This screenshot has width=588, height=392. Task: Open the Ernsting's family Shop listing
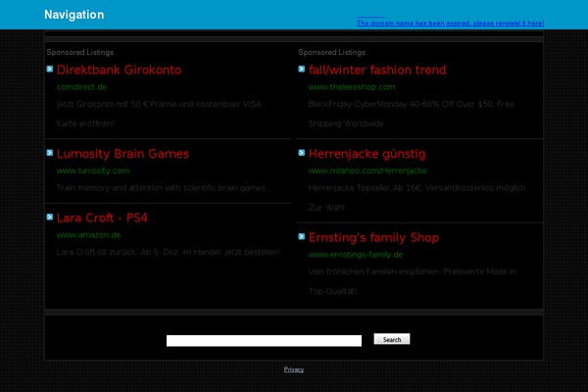pos(373,237)
